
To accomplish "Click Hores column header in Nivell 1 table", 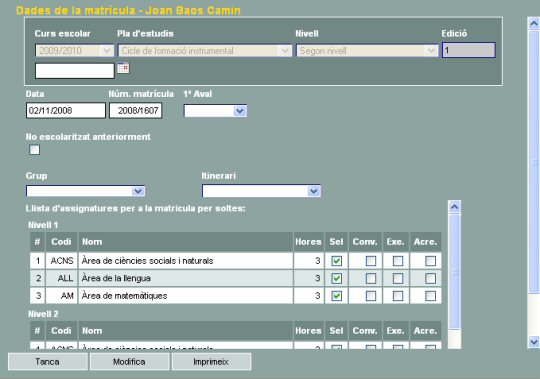I will (x=309, y=242).
